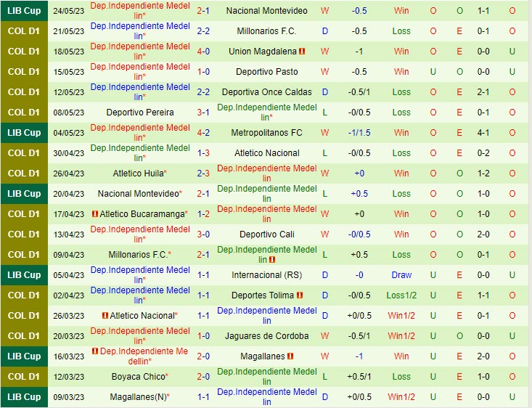Click date 05/04/23 in Internacional row
This screenshot has width=532, height=408.
68,275
